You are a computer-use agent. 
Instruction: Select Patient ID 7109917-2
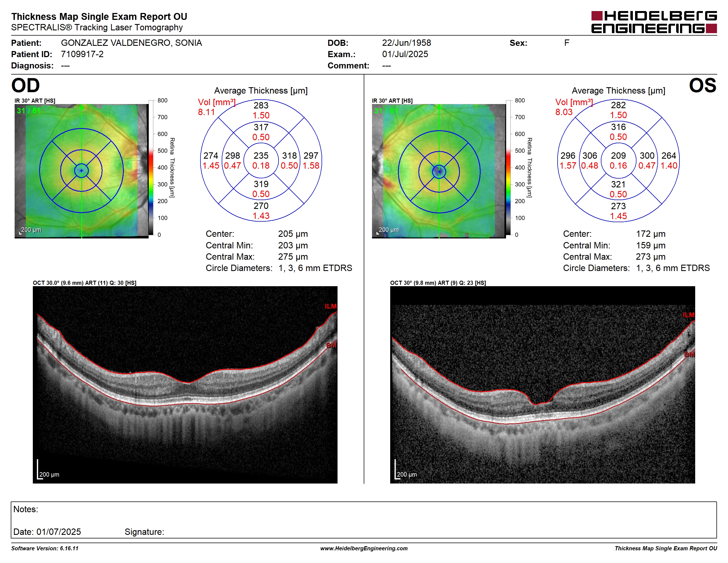pos(82,54)
